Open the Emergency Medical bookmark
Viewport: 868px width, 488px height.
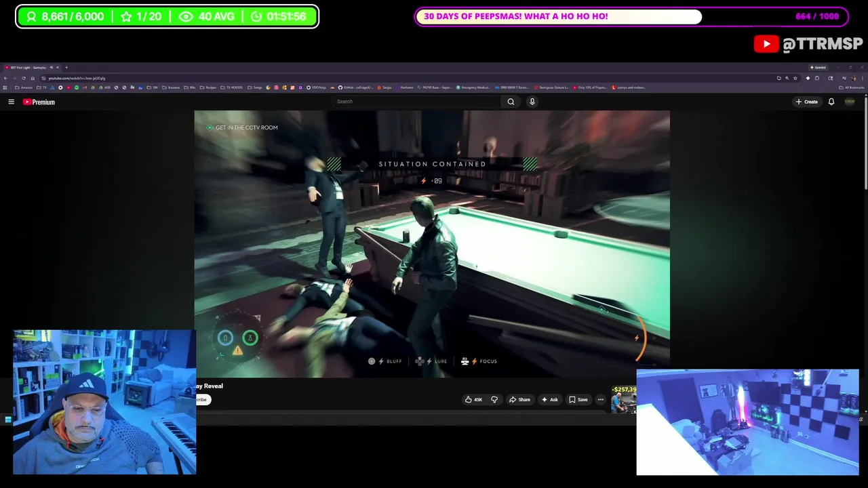[473, 87]
